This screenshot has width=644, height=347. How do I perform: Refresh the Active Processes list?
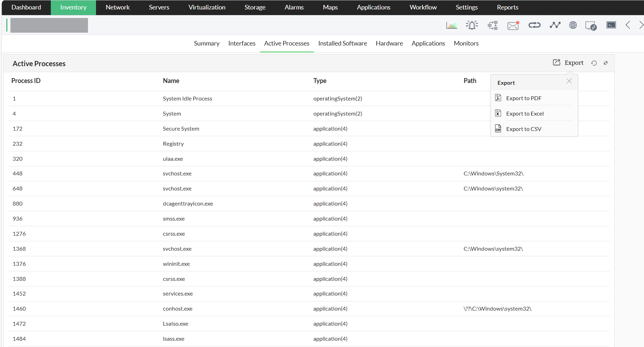(x=594, y=63)
